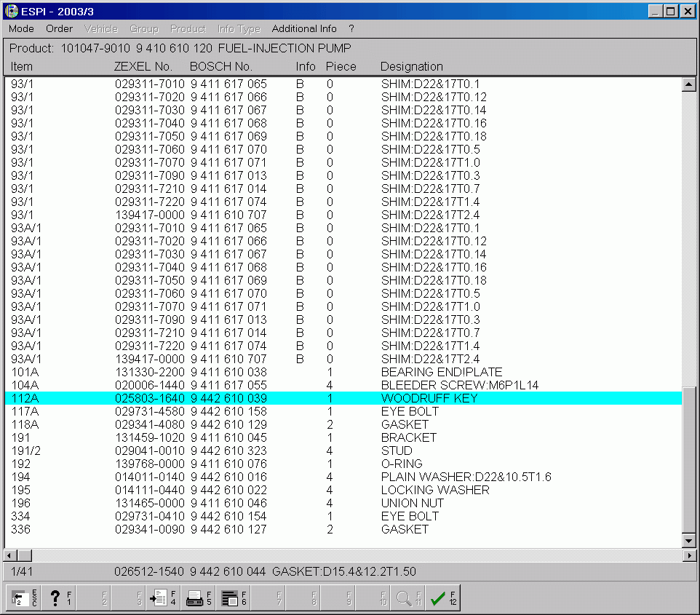Open the ? help menu

(x=351, y=28)
